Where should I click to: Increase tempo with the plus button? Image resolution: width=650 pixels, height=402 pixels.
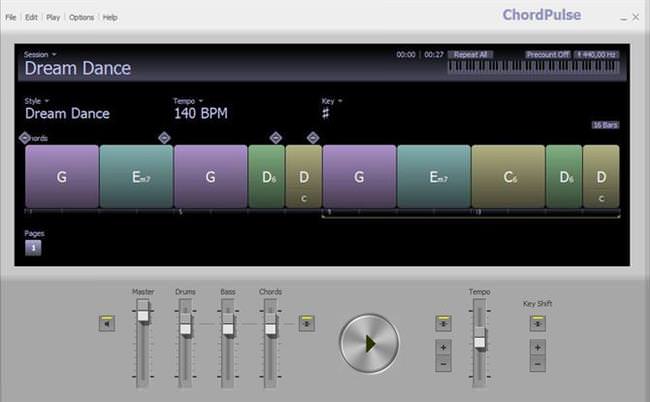click(x=443, y=347)
